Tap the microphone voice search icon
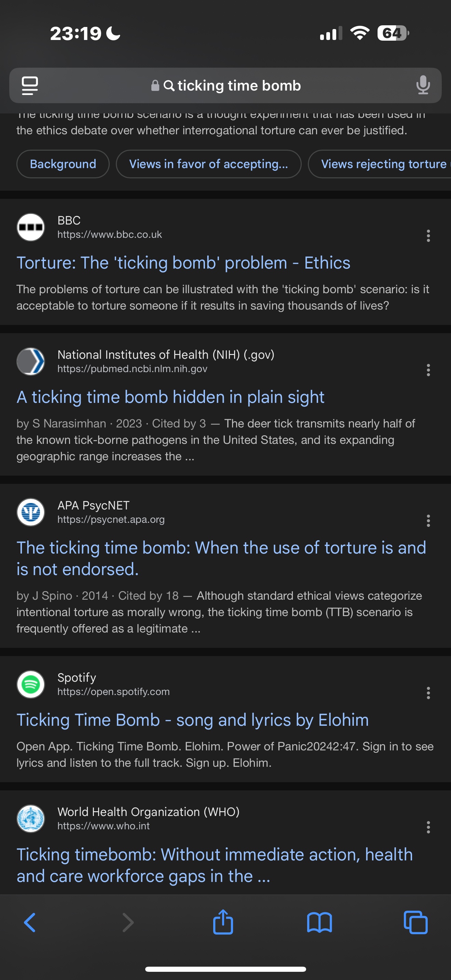Image resolution: width=451 pixels, height=980 pixels. [x=423, y=85]
